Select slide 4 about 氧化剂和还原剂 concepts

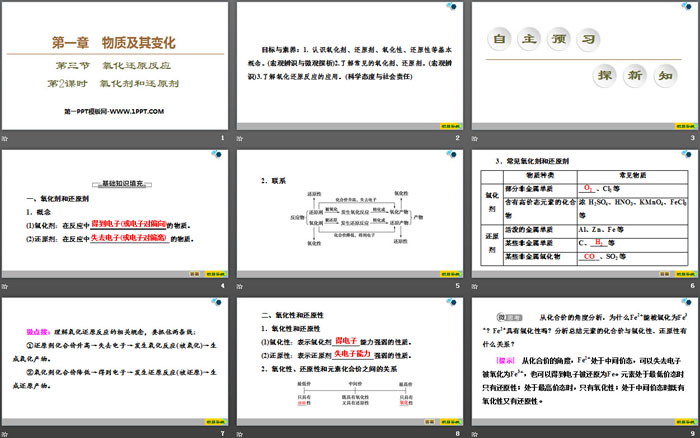coord(115,214)
